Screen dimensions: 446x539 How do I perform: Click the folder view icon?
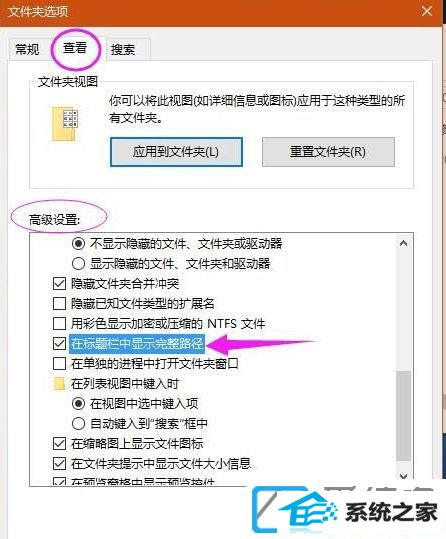tap(65, 124)
